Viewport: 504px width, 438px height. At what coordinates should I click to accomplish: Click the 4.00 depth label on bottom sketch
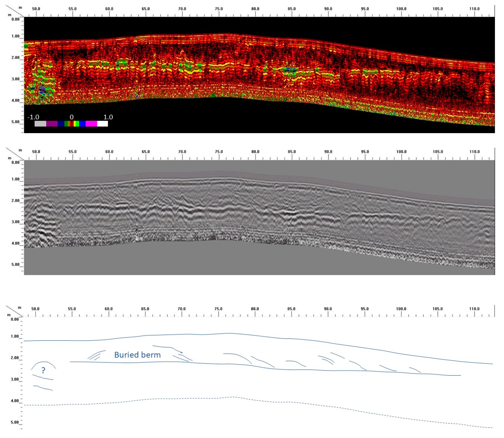(x=15, y=401)
